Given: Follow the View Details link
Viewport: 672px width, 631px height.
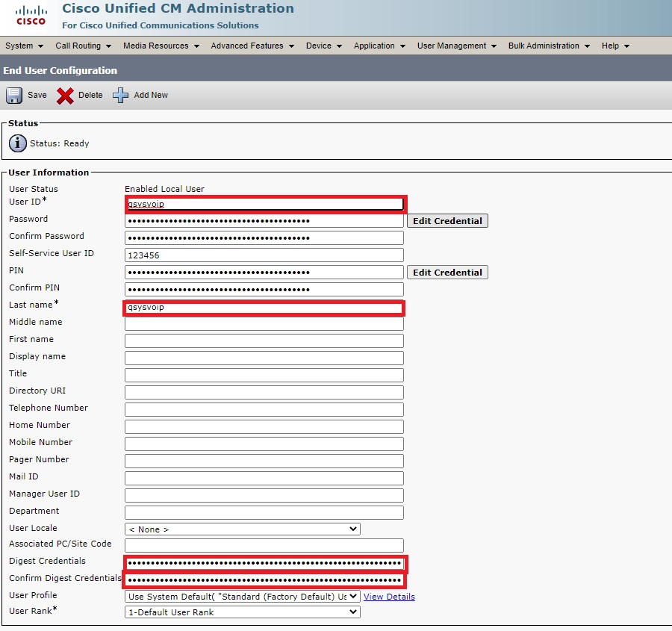Looking at the screenshot, I should (389, 597).
